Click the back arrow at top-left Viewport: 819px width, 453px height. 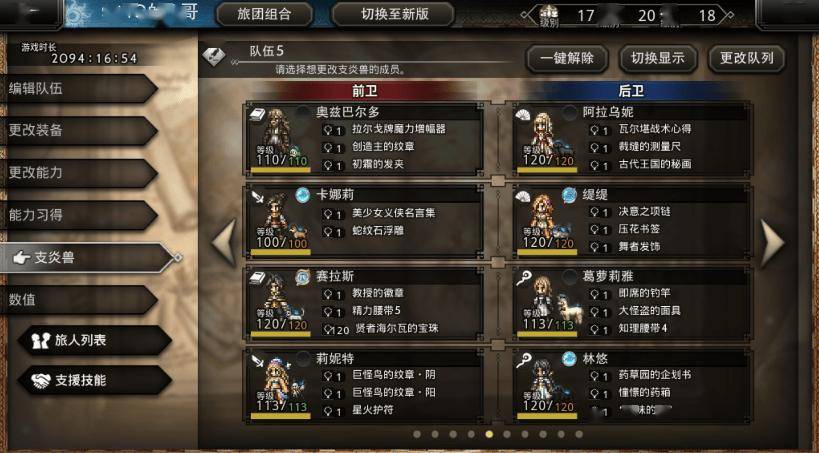point(31,14)
